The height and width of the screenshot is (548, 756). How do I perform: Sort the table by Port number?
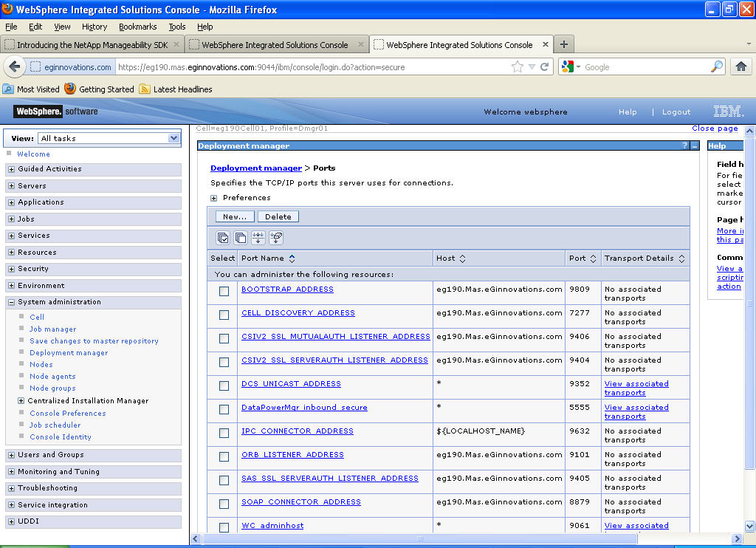pos(593,258)
